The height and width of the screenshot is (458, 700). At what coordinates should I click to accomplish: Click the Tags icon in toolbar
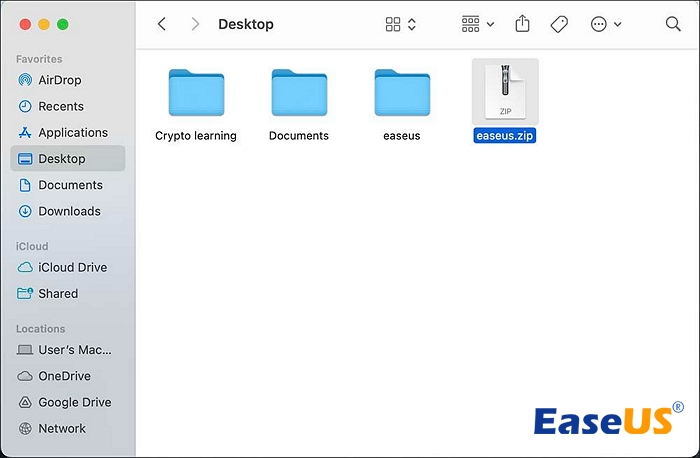559,24
